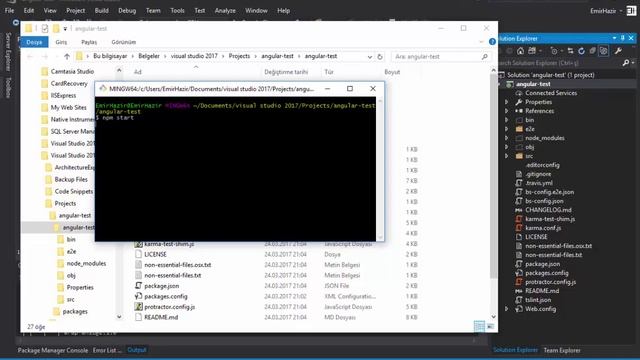Click the protractor.config.js file icon in File Explorer
The height and width of the screenshot is (360, 640).
pyautogui.click(x=138, y=307)
